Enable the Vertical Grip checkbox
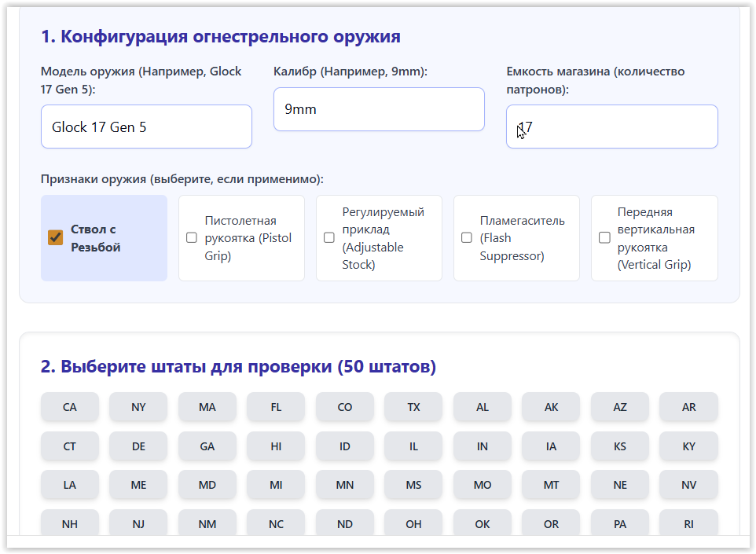Screen dimensions: 756x554 click(x=604, y=238)
